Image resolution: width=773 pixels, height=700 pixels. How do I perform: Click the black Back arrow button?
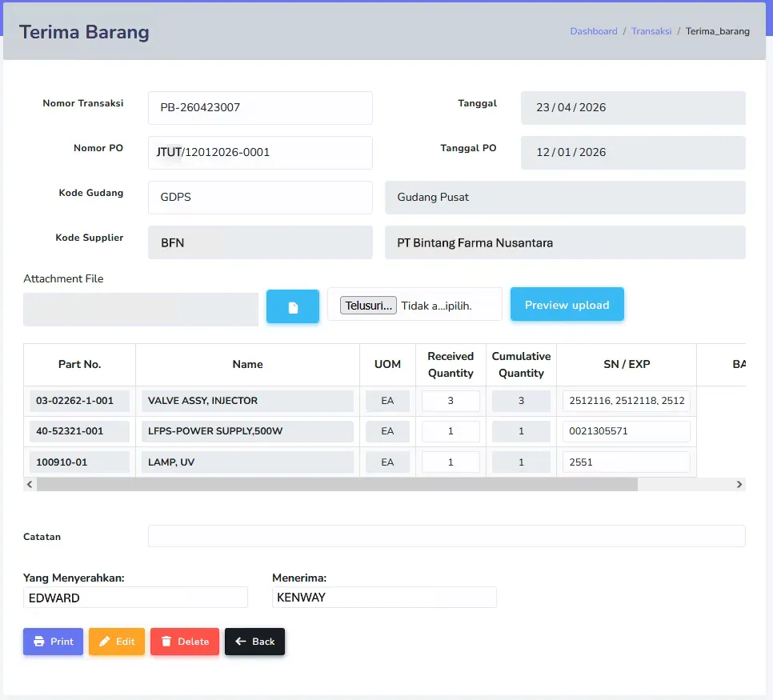point(255,642)
